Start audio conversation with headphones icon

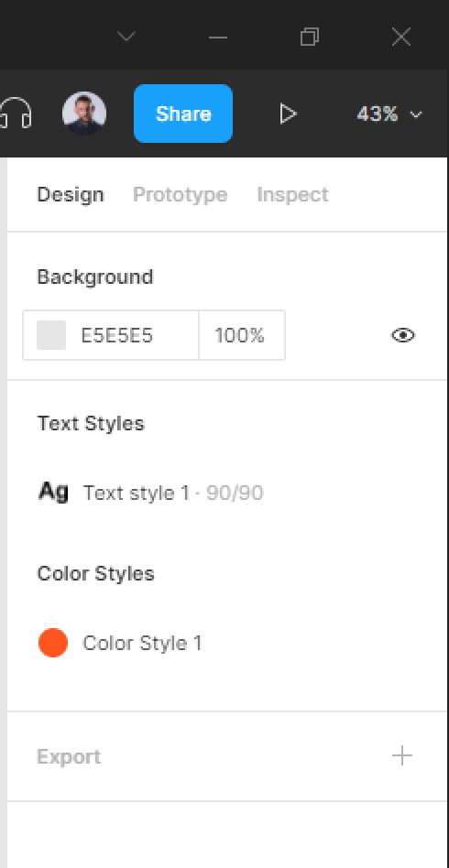point(16,114)
